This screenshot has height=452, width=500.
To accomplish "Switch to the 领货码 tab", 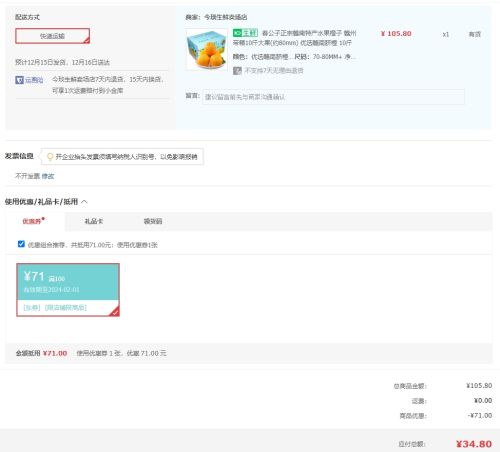I will click(x=153, y=221).
